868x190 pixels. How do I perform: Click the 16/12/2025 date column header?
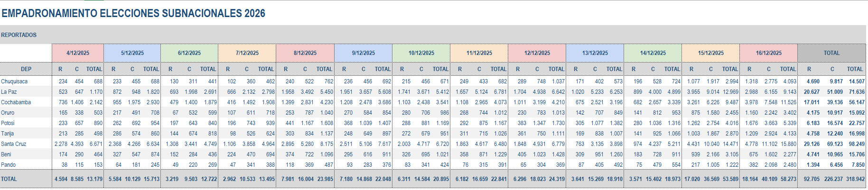(x=769, y=53)
